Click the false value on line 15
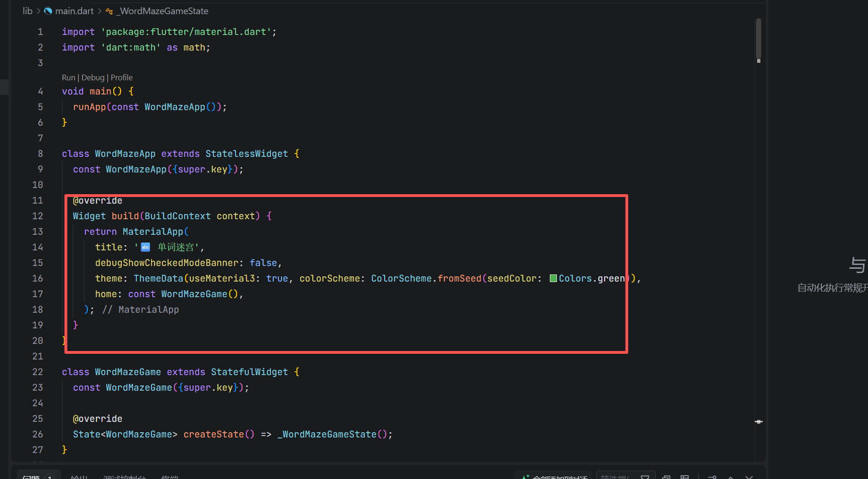Viewport: 868px width, 479px height. pos(263,263)
